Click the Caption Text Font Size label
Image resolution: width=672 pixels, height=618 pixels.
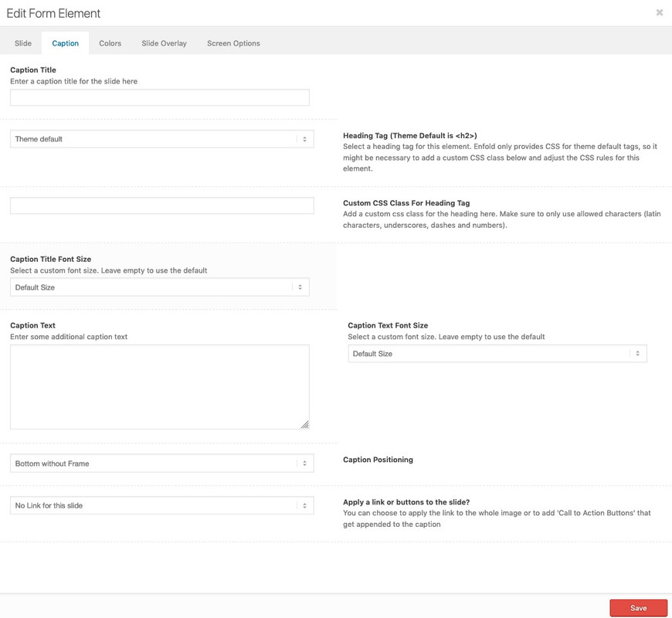[x=388, y=325]
